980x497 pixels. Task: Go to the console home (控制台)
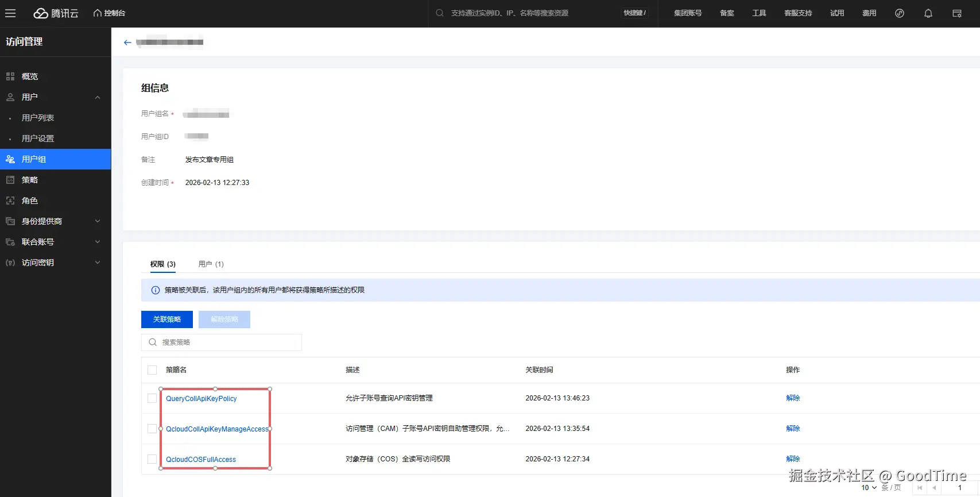click(x=109, y=13)
